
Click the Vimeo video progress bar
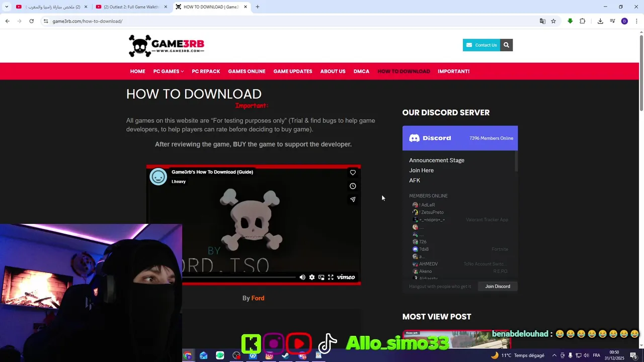[x=239, y=277]
